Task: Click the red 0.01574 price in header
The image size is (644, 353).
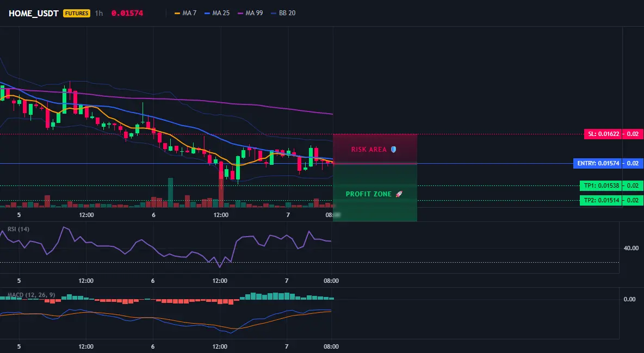Action: click(x=127, y=13)
